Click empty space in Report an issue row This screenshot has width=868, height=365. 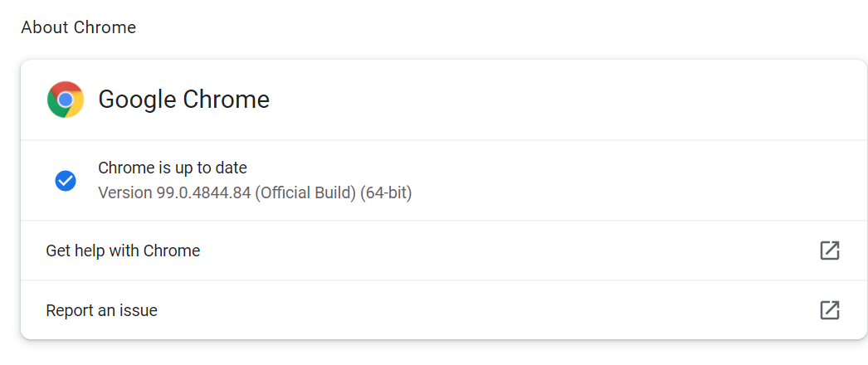pos(498,310)
